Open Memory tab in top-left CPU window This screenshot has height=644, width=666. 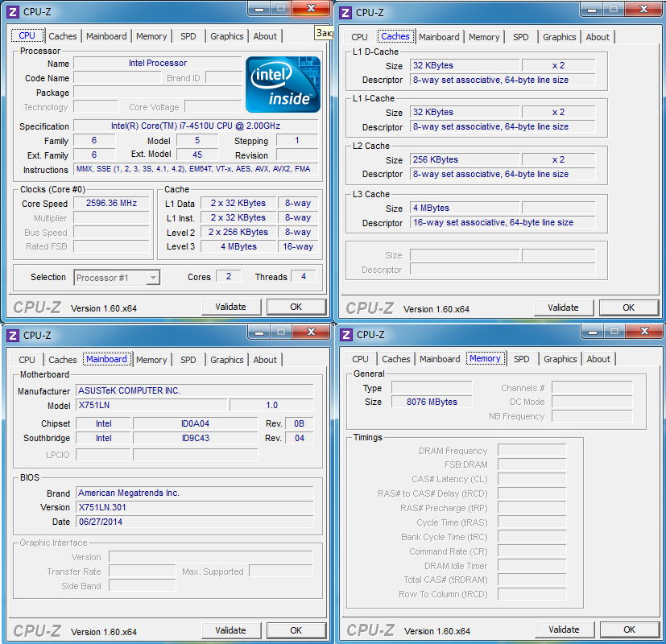151,36
